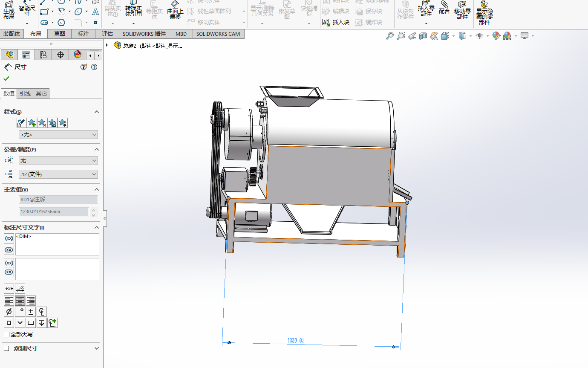Screen dimensions: 588x368
Task: Switch to the 引线 tab
Action: (25, 94)
